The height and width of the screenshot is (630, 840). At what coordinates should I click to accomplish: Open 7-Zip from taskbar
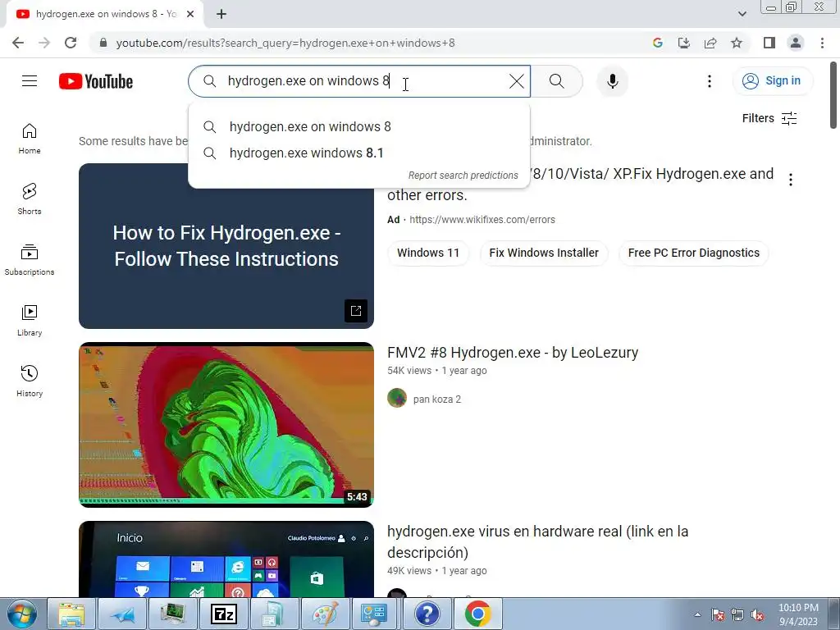[223, 614]
